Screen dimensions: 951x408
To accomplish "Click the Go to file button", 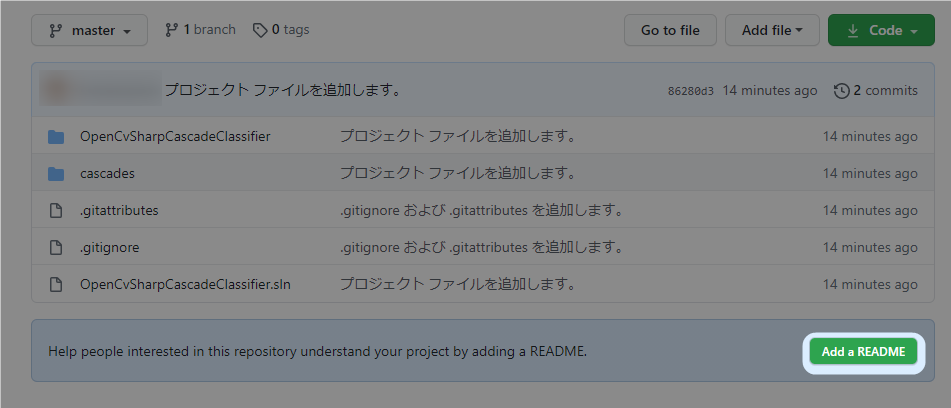I will point(670,30).
